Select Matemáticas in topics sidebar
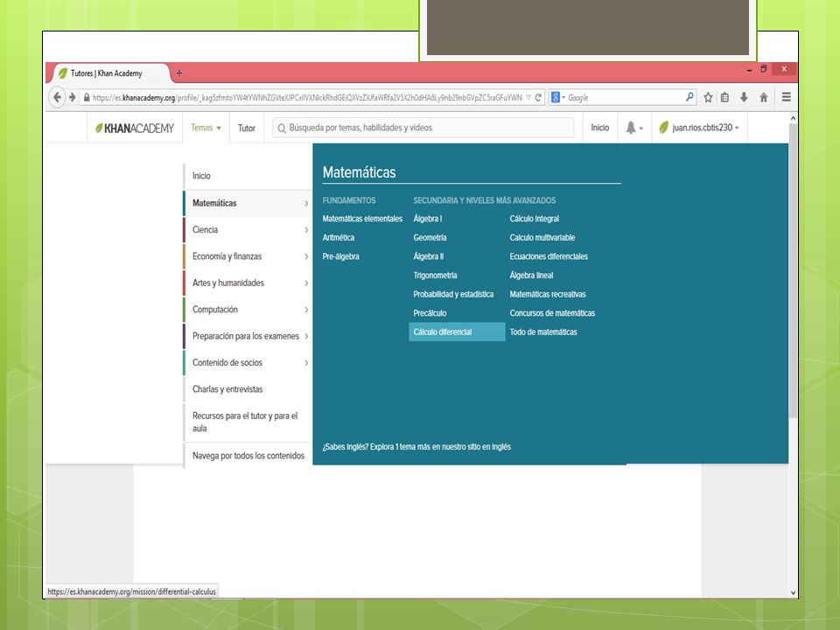The width and height of the screenshot is (840, 630). [248, 203]
